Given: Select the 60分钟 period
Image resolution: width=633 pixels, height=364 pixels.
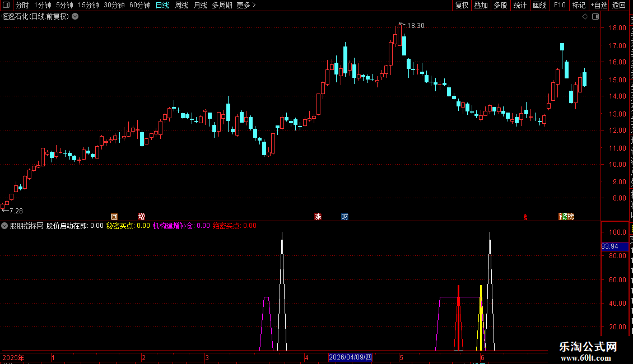Looking at the screenshot, I should point(140,5).
